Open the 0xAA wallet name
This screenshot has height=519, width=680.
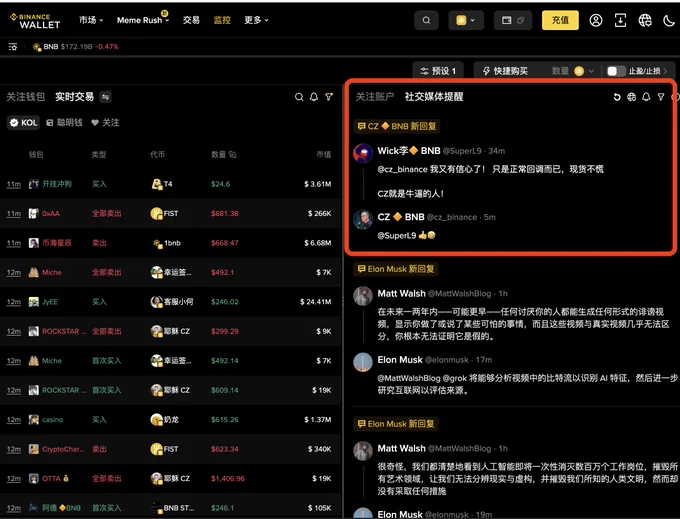click(51, 213)
